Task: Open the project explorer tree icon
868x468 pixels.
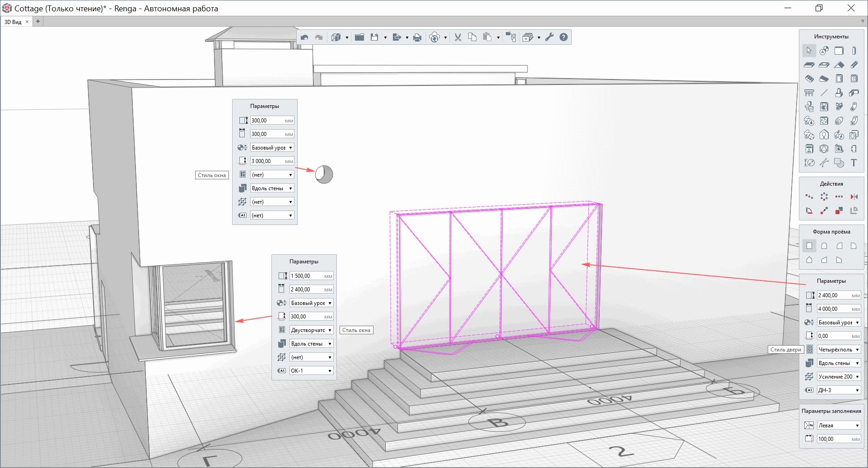Action: 511,37
